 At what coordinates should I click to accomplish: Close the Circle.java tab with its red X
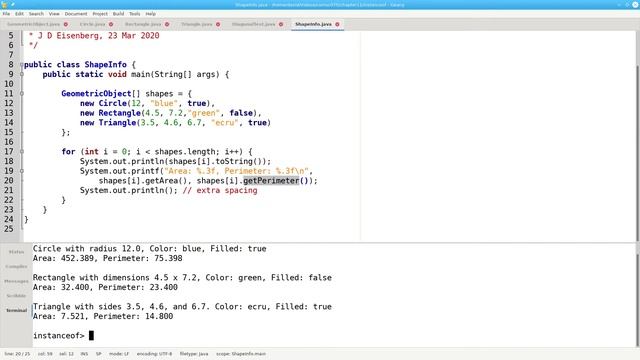click(x=111, y=24)
